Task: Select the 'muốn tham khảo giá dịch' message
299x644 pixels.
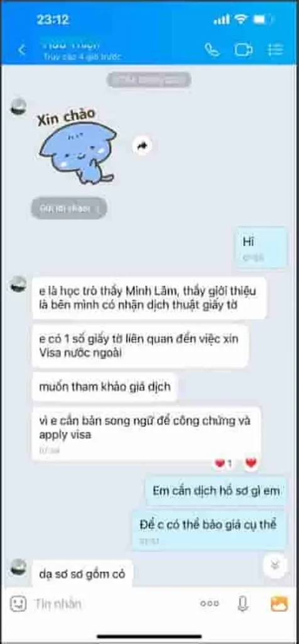Action: click(x=105, y=387)
